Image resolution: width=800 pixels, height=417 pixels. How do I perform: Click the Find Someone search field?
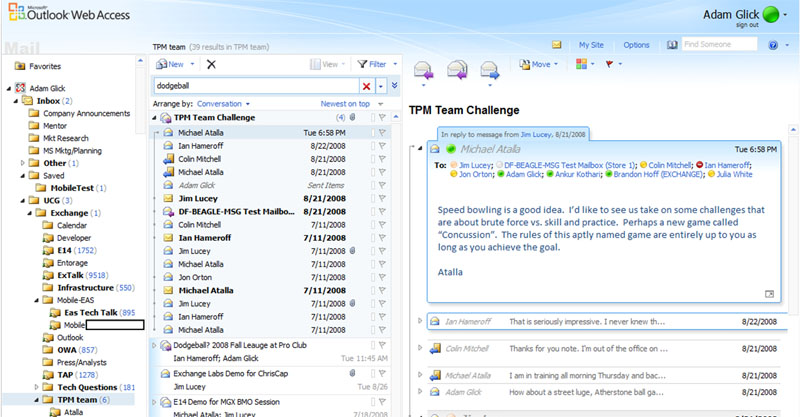pyautogui.click(x=718, y=45)
